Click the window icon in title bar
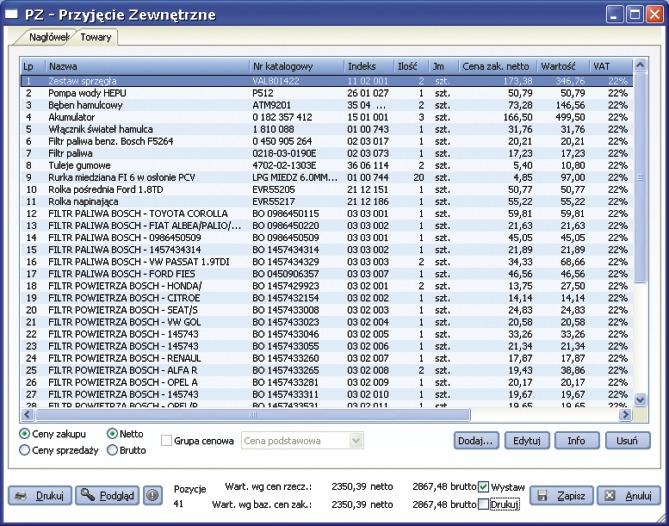The image size is (669, 526). (x=12, y=15)
